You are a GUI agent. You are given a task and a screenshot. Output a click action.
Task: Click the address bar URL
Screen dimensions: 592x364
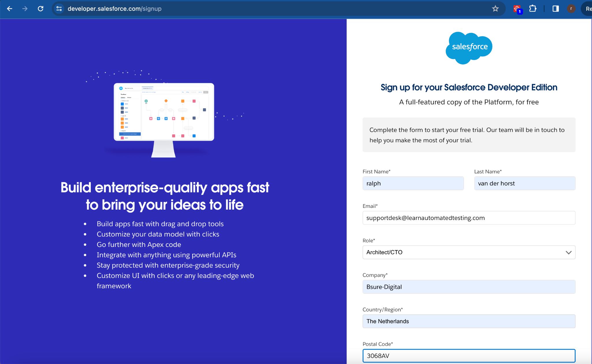coord(114,9)
